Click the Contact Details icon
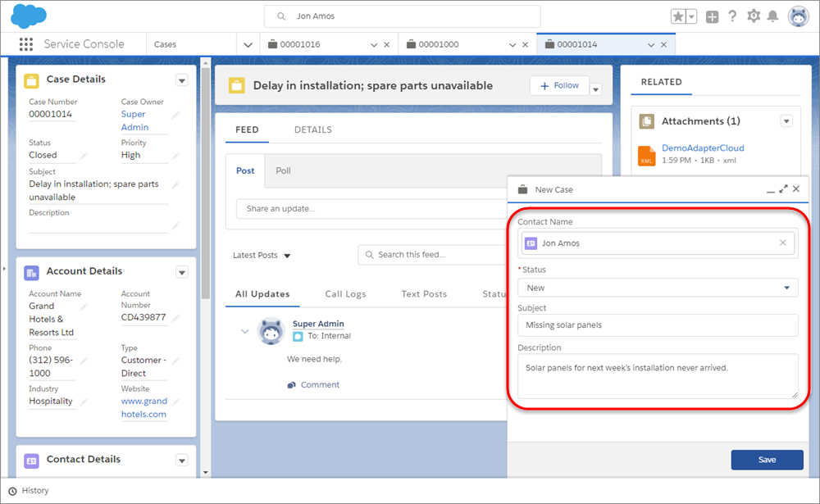The image size is (820, 504). click(x=31, y=461)
